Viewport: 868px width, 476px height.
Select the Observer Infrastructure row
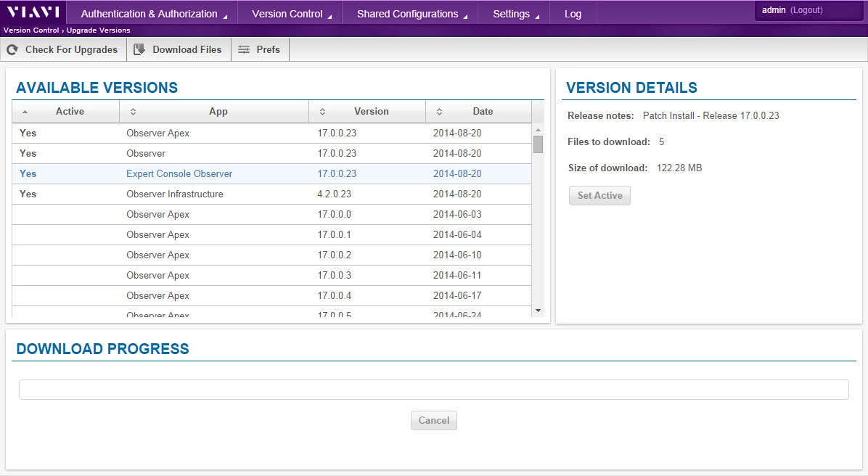tap(272, 194)
